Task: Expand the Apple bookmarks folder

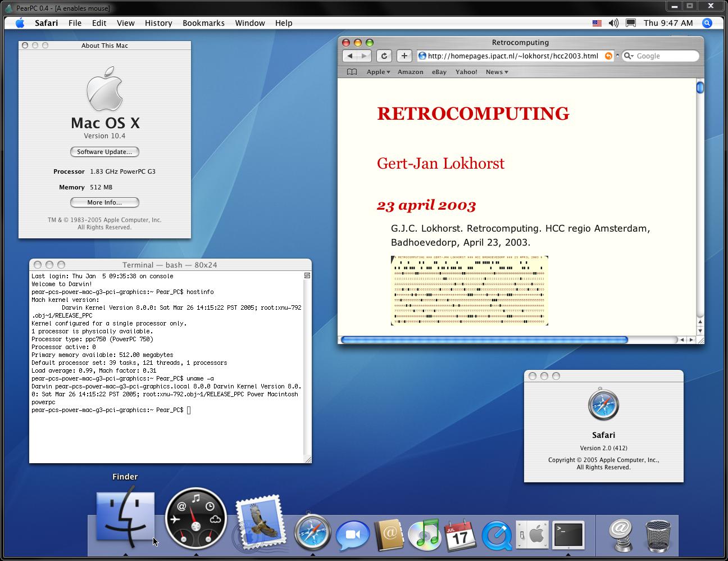Action: [378, 72]
